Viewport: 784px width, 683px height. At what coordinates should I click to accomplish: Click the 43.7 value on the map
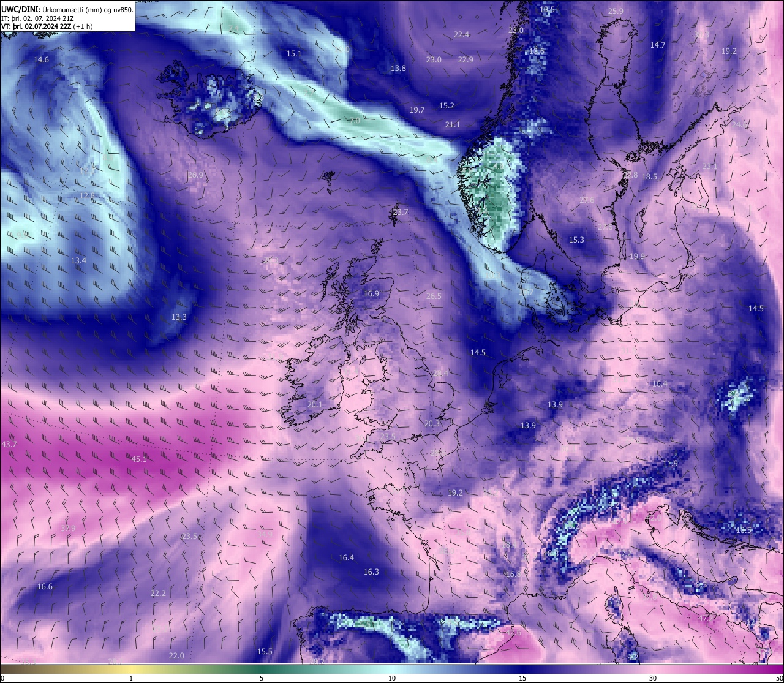9,444
